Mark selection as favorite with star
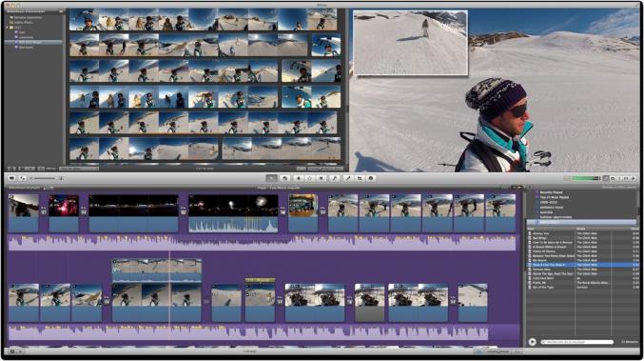The width and height of the screenshot is (644, 361). tap(299, 178)
